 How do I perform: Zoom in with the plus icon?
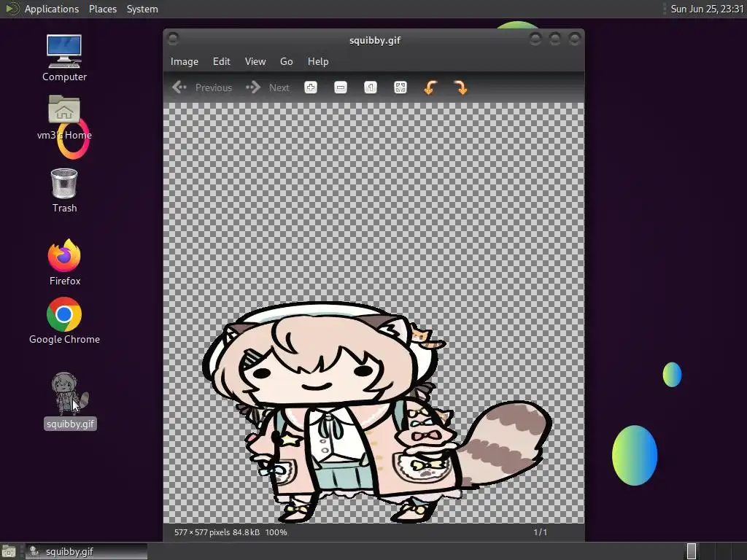click(311, 87)
